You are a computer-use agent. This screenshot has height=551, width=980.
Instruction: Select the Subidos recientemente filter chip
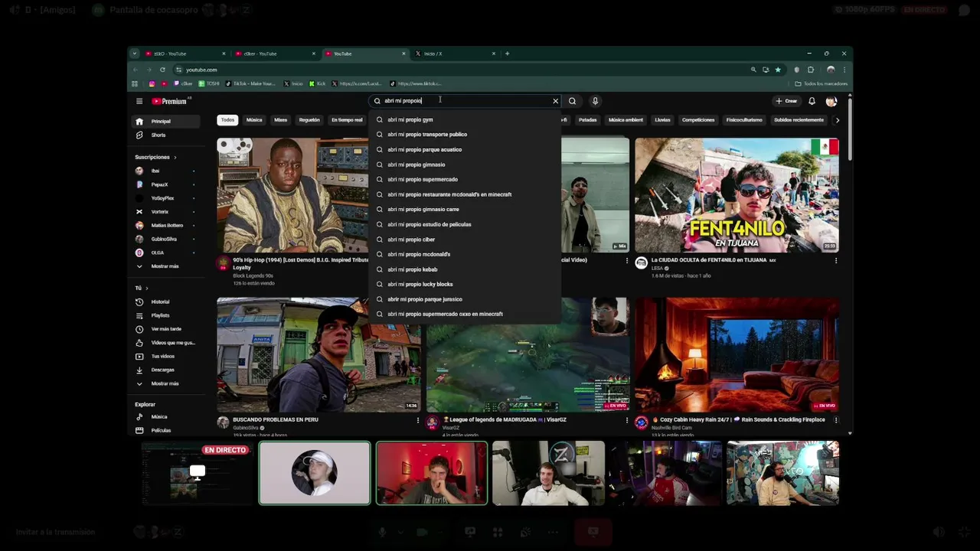click(x=799, y=120)
